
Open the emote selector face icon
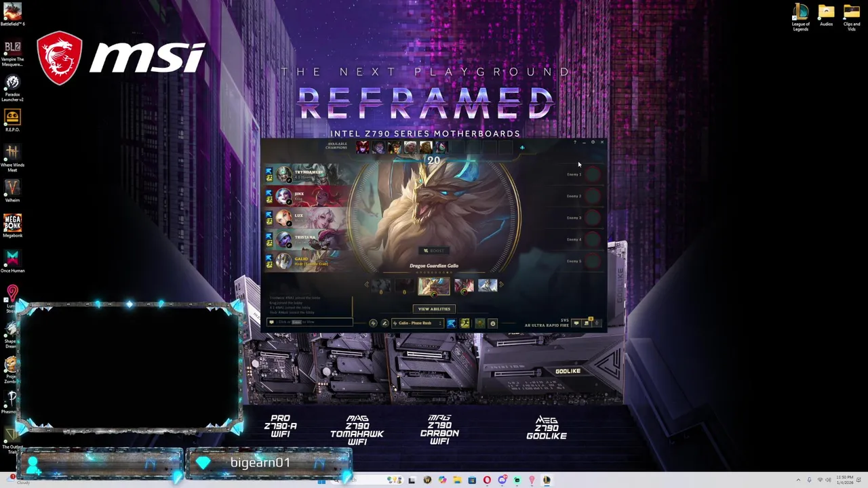[493, 323]
